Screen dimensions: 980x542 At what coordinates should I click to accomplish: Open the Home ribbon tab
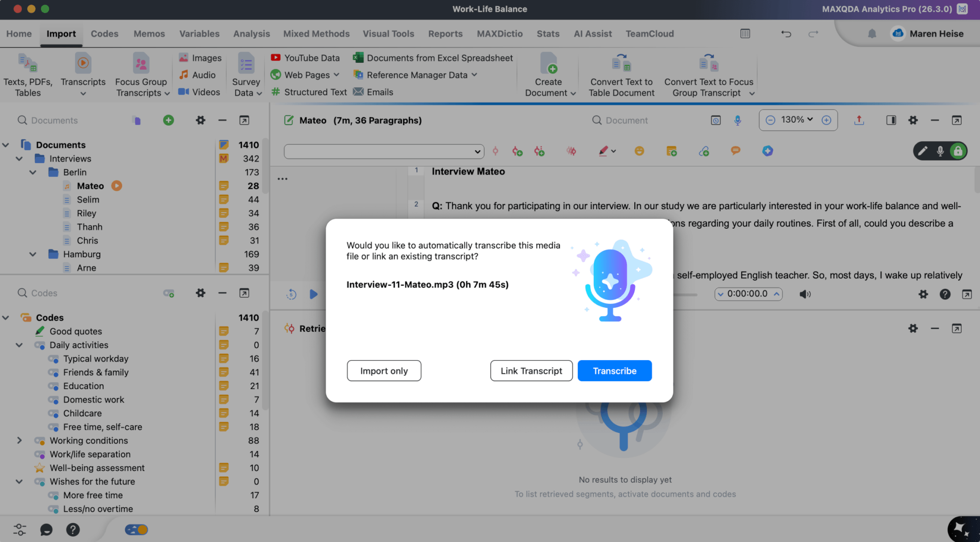tap(19, 33)
